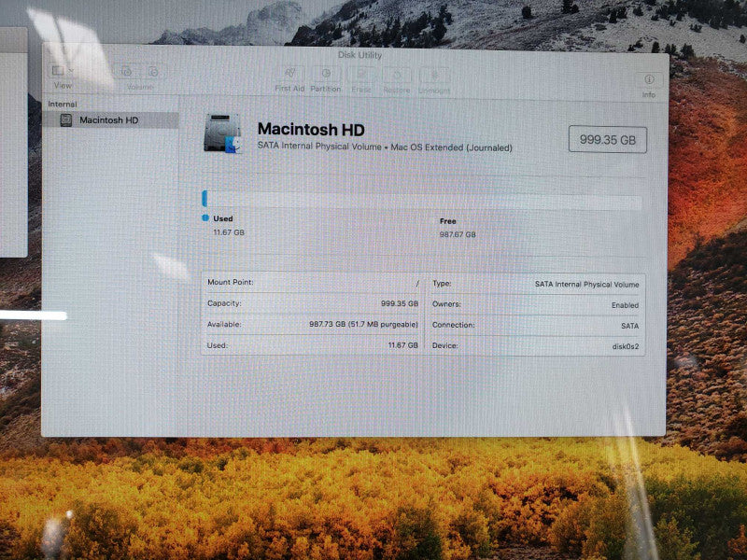
Task: Click the Unmount toolbar icon
Action: click(434, 76)
